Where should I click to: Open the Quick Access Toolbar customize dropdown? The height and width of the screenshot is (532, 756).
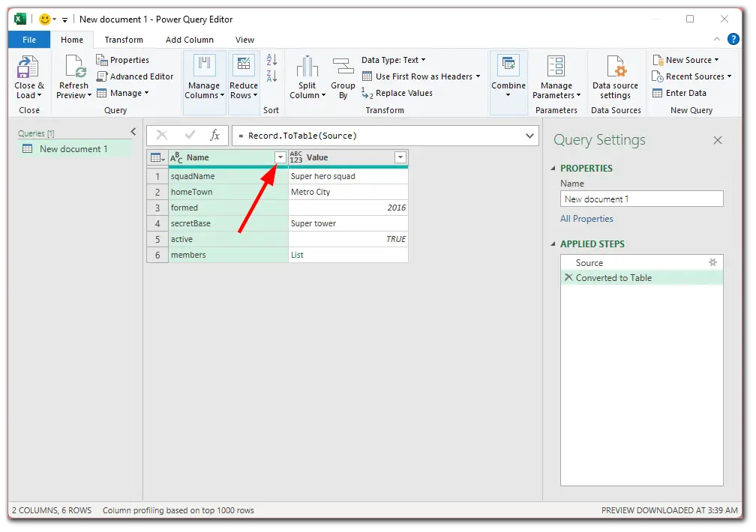pos(64,19)
